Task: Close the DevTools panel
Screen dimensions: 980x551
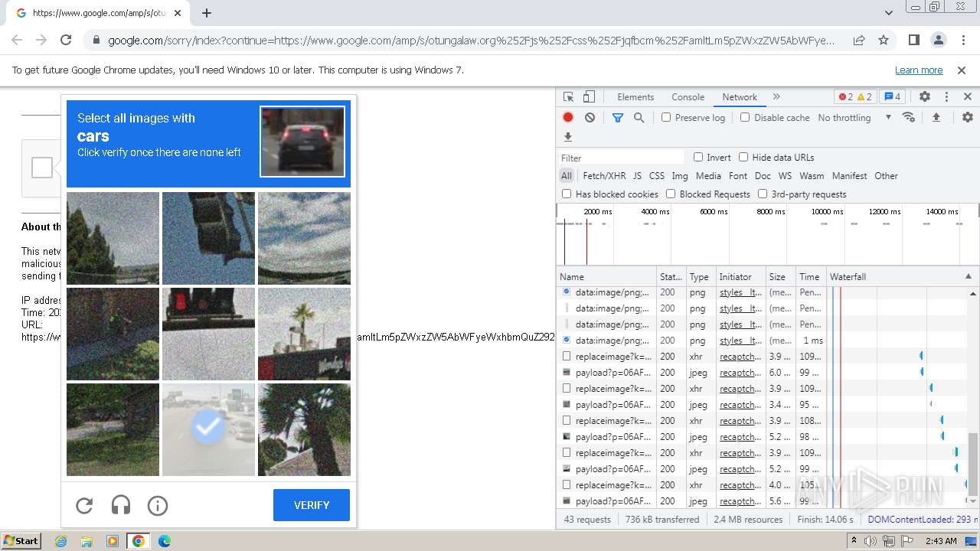Action: pos(967,97)
